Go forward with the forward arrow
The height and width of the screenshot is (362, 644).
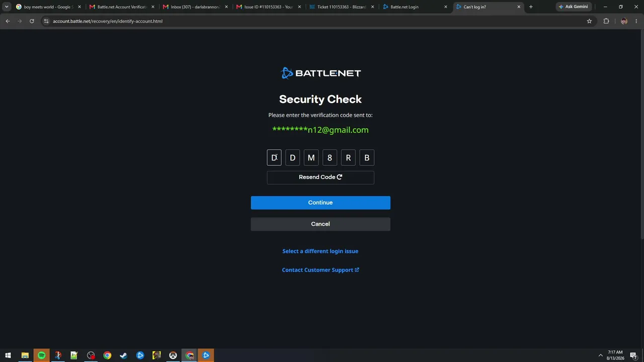[x=20, y=21]
